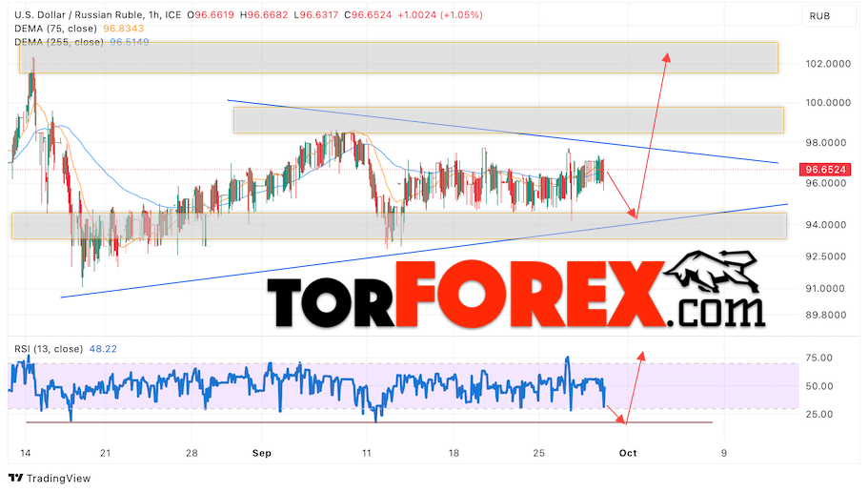Click the 89.8000 price axis label
868x492 pixels.
click(825, 315)
